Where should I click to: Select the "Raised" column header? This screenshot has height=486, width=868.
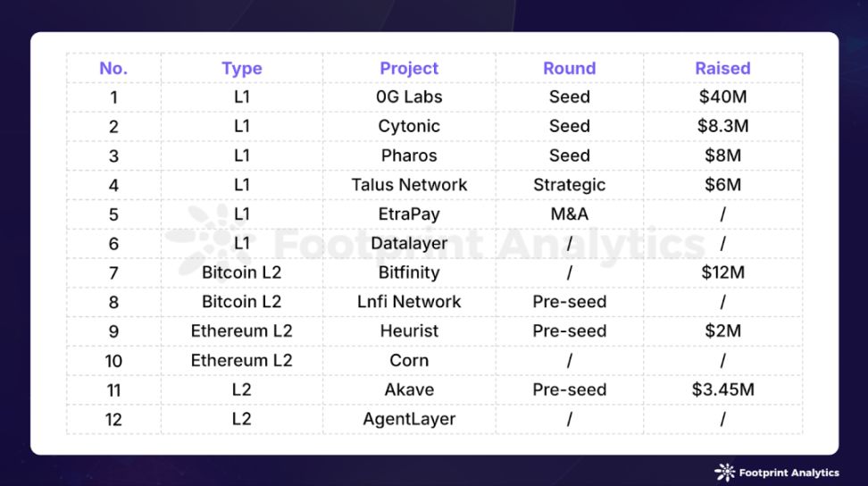722,68
